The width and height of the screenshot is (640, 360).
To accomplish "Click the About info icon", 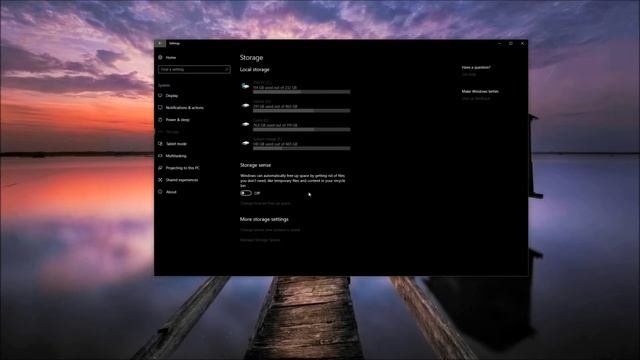I will [160, 192].
